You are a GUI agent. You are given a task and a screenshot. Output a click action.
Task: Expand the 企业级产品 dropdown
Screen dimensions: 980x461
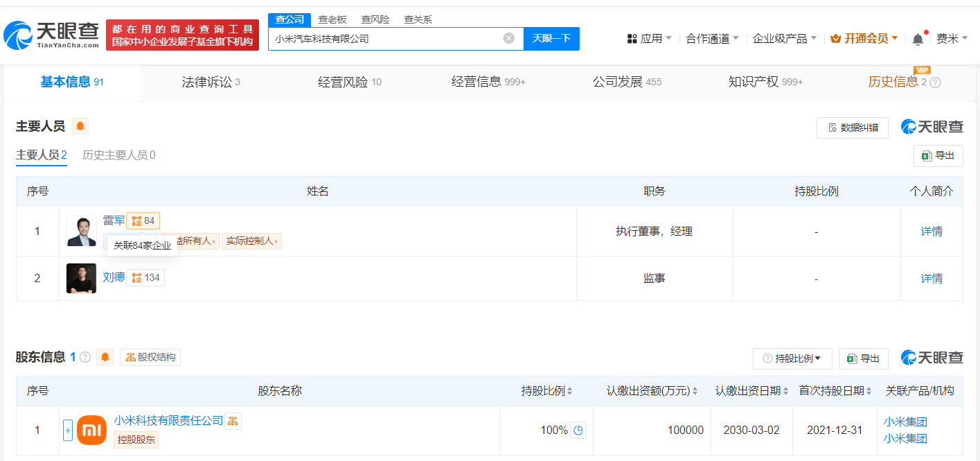[785, 39]
